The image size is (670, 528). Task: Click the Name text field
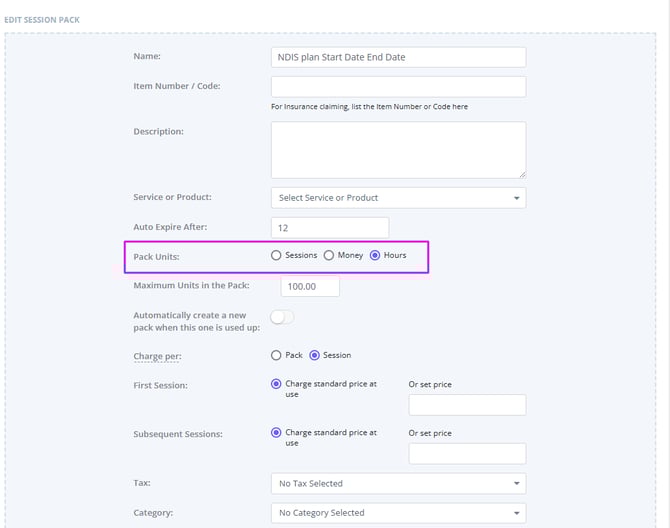[398, 57]
